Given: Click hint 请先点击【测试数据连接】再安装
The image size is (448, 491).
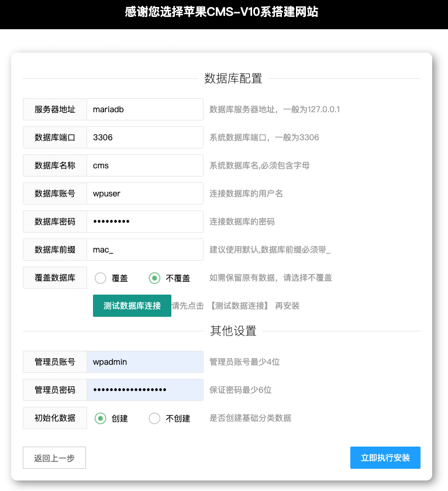Looking at the screenshot, I should [x=236, y=306].
